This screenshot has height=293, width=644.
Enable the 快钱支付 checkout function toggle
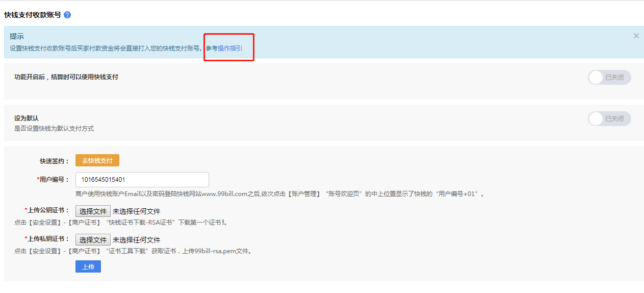pos(609,78)
